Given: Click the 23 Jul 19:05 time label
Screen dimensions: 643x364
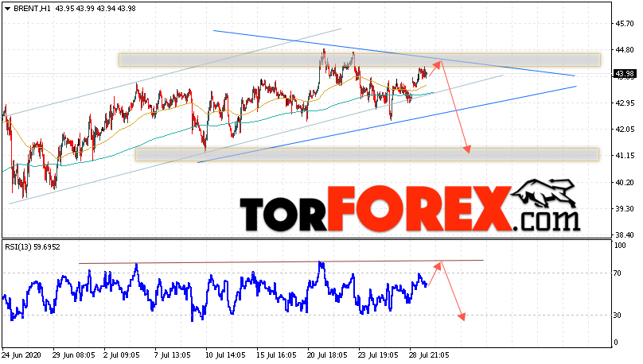Looking at the screenshot, I should click(x=378, y=355).
